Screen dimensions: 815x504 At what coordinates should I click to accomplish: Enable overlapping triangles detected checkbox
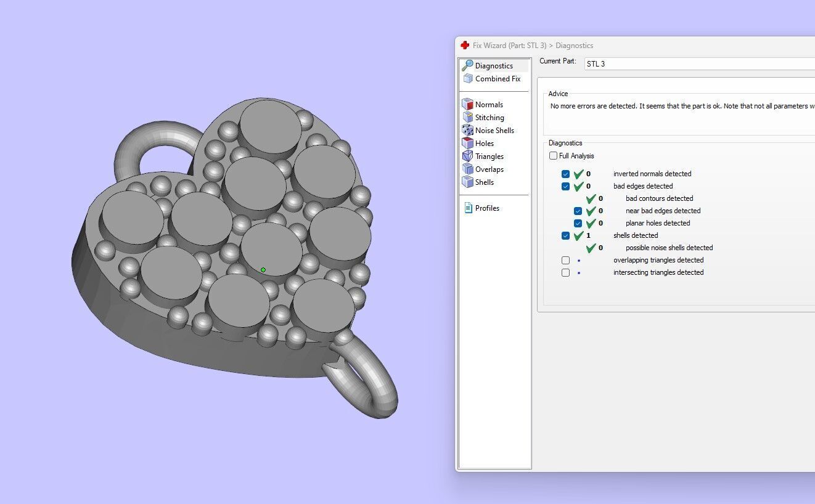(565, 260)
